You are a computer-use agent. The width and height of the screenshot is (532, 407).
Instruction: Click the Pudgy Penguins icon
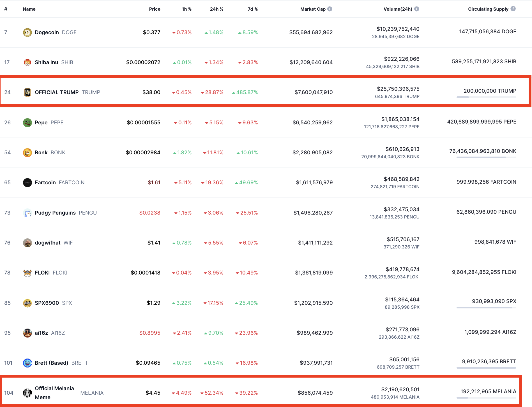(27, 213)
